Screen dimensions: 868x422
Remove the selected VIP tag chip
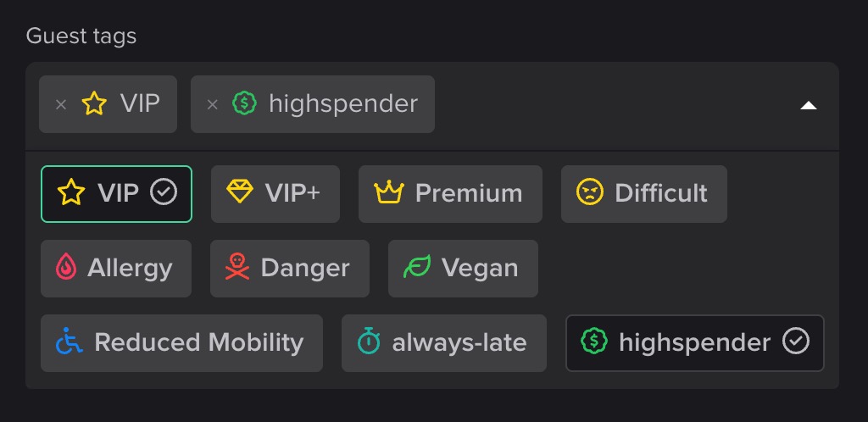61,104
